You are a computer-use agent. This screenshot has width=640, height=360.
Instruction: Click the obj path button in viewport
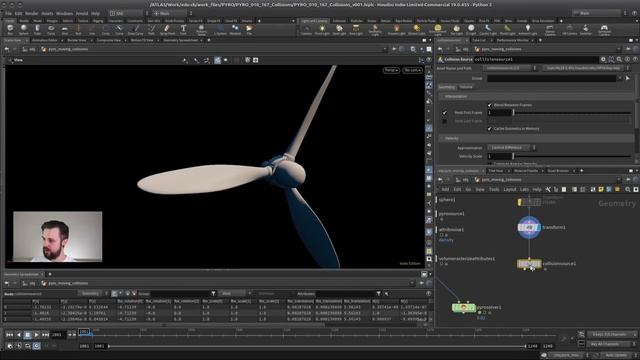[x=29, y=49]
